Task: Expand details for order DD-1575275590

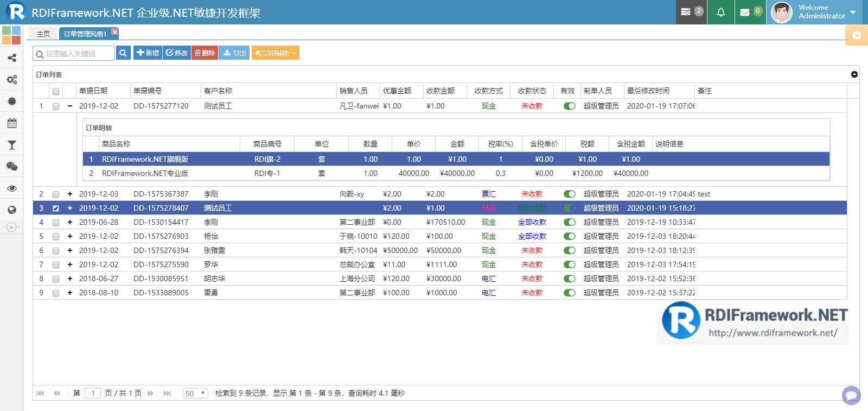Action: (x=70, y=264)
